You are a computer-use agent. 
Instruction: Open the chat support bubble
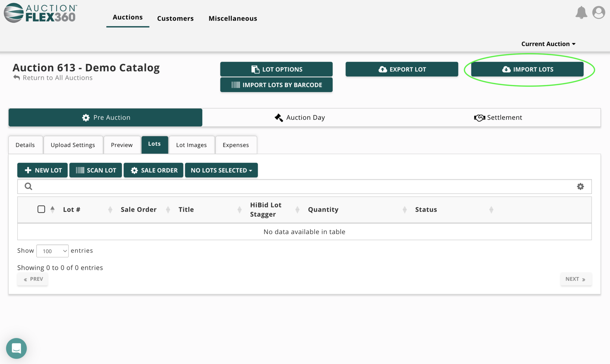[16, 348]
